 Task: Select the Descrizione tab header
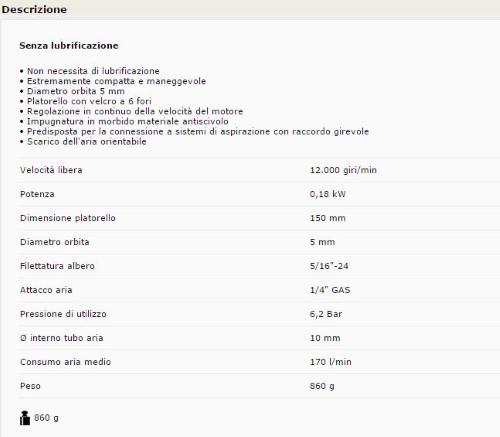click(x=34, y=9)
